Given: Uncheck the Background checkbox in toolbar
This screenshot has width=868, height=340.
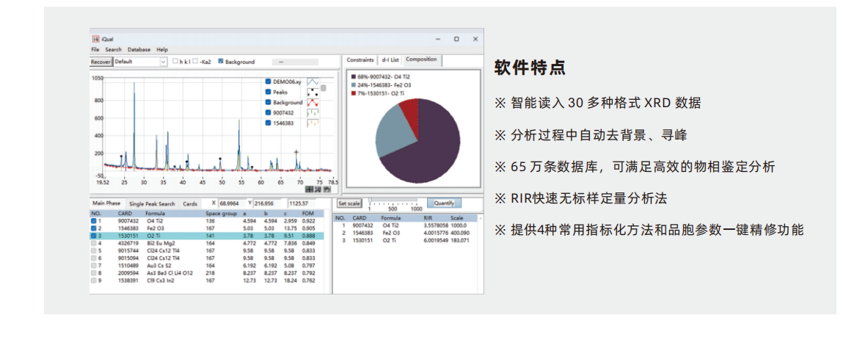Looking at the screenshot, I should click(x=220, y=62).
